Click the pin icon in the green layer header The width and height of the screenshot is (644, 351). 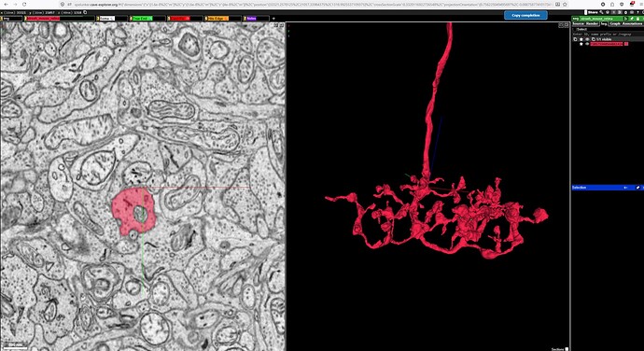pos(632,19)
